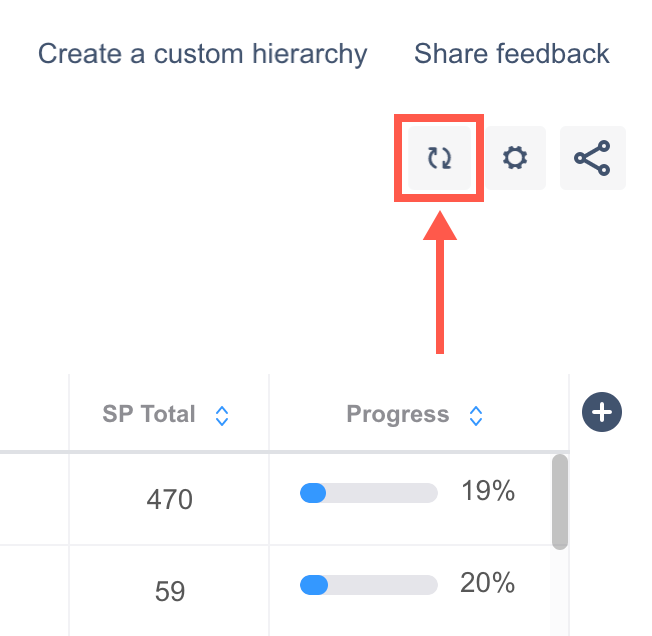Click the SP Total sort arrows
This screenshot has height=636, width=652.
pos(222,415)
